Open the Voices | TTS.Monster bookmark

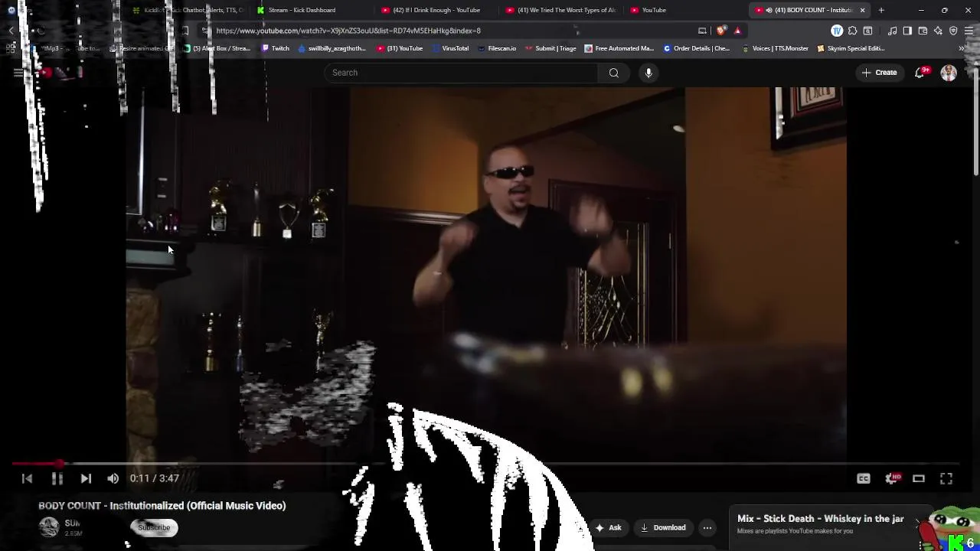[x=775, y=48]
